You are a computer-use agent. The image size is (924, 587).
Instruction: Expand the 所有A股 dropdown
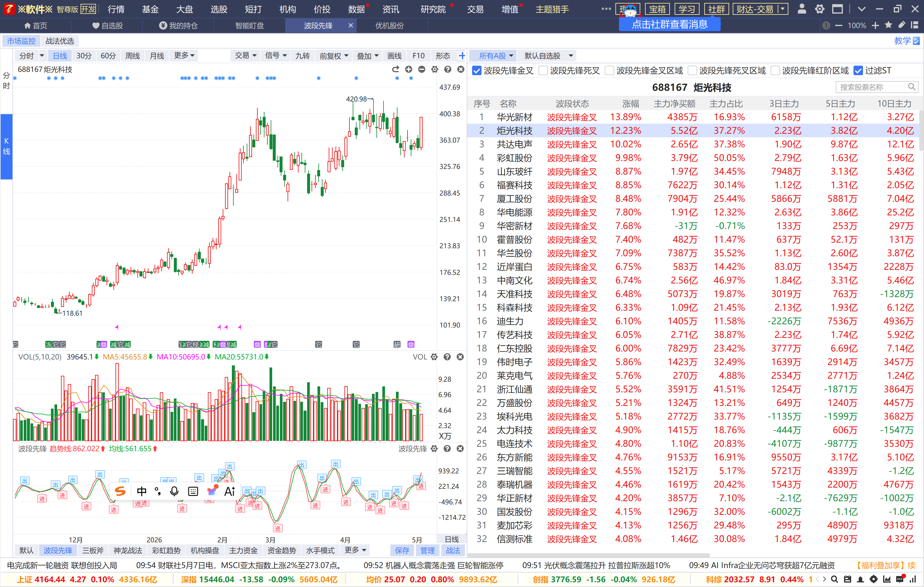point(495,56)
